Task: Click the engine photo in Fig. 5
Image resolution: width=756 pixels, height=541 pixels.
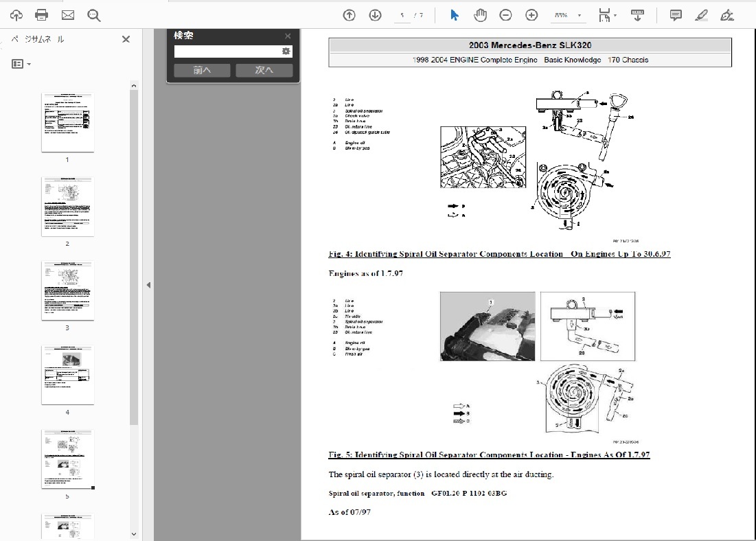Action: (488, 326)
